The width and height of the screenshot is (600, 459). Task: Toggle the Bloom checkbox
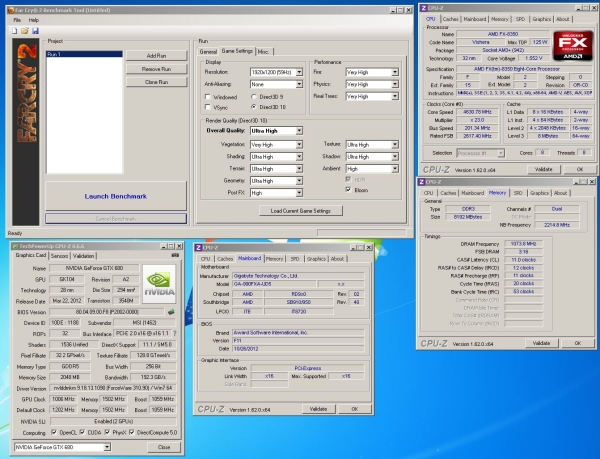tap(348, 190)
